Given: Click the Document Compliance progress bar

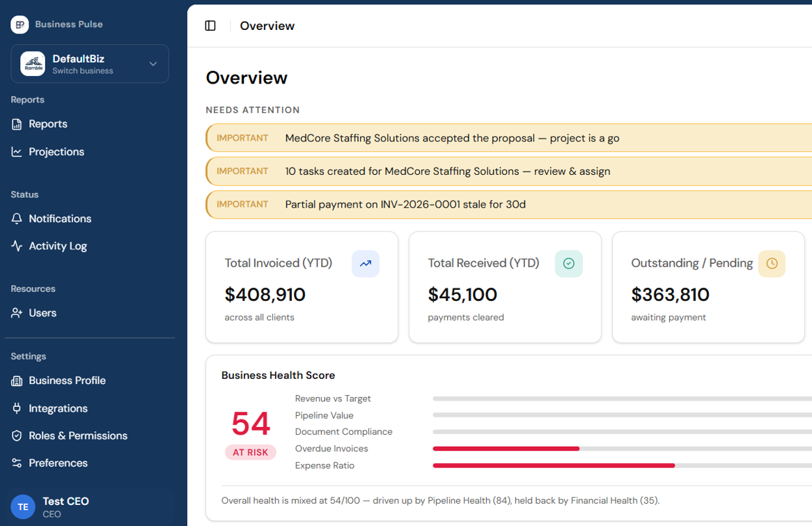Looking at the screenshot, I should (x=622, y=432).
